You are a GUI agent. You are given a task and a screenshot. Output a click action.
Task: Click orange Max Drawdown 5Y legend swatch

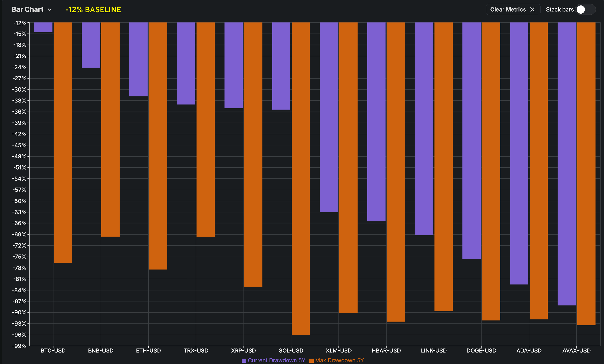point(311,361)
